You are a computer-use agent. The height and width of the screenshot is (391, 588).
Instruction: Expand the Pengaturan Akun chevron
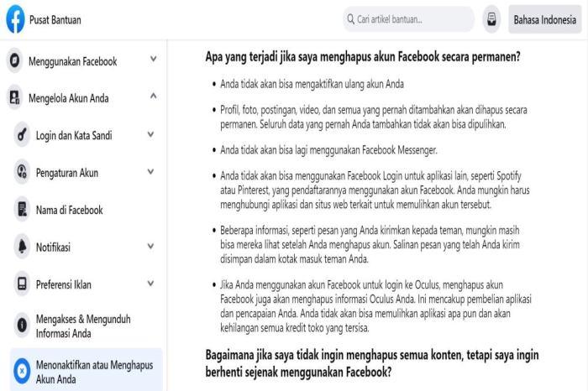tap(150, 172)
